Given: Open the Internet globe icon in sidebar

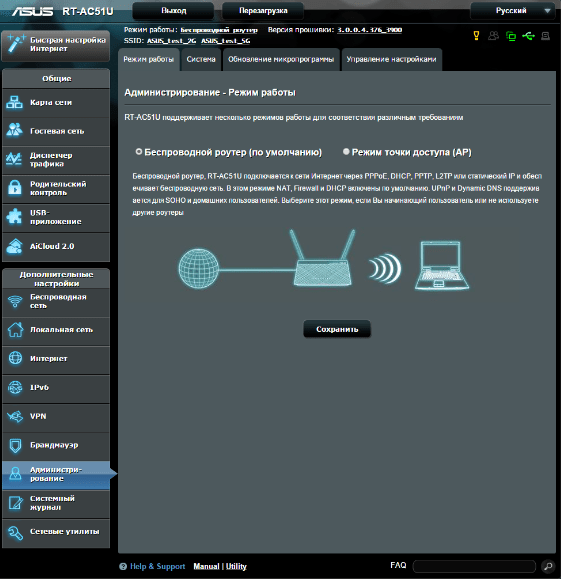Looking at the screenshot, I should pos(15,358).
